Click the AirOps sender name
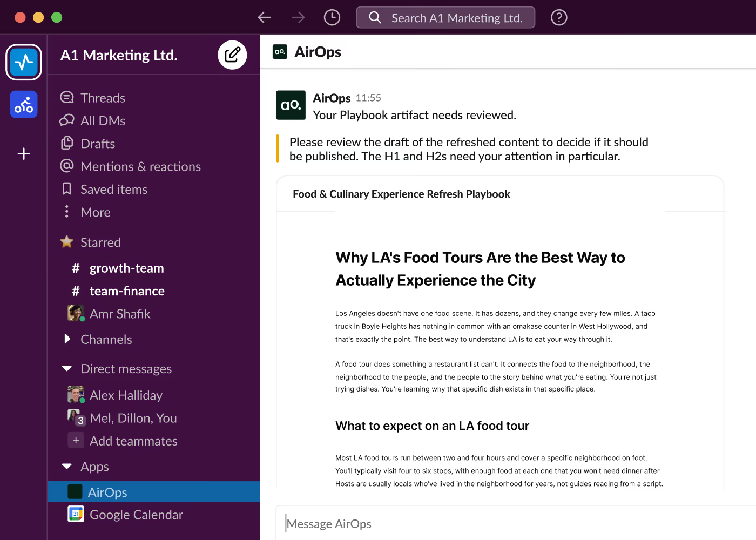Image resolution: width=756 pixels, height=540 pixels. [332, 98]
